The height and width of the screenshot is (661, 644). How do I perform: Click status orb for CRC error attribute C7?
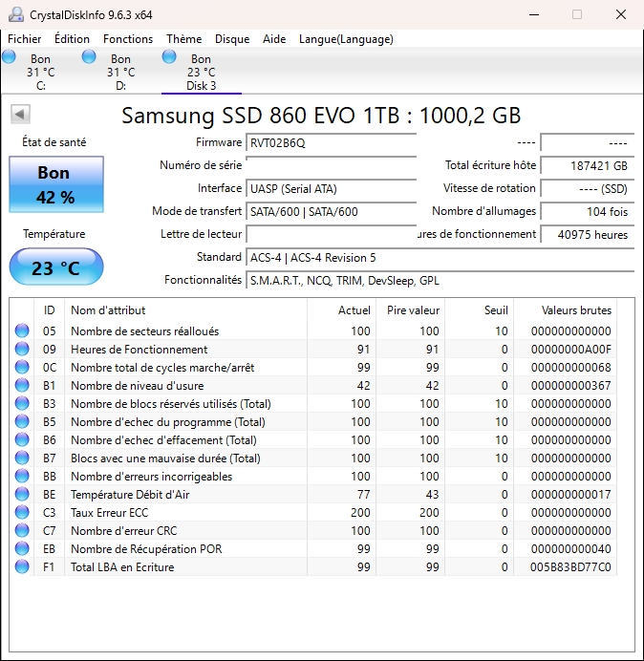(x=22, y=531)
